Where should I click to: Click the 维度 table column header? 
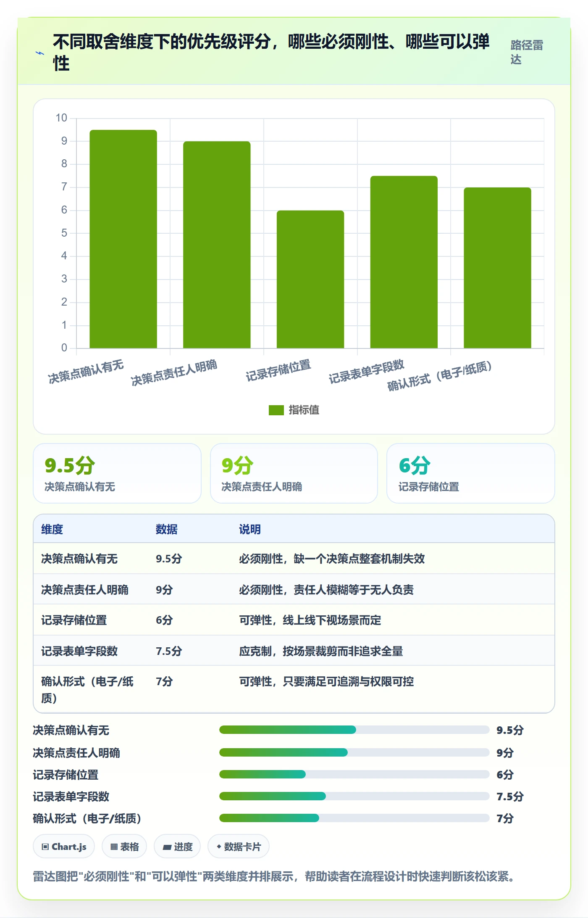coord(52,529)
